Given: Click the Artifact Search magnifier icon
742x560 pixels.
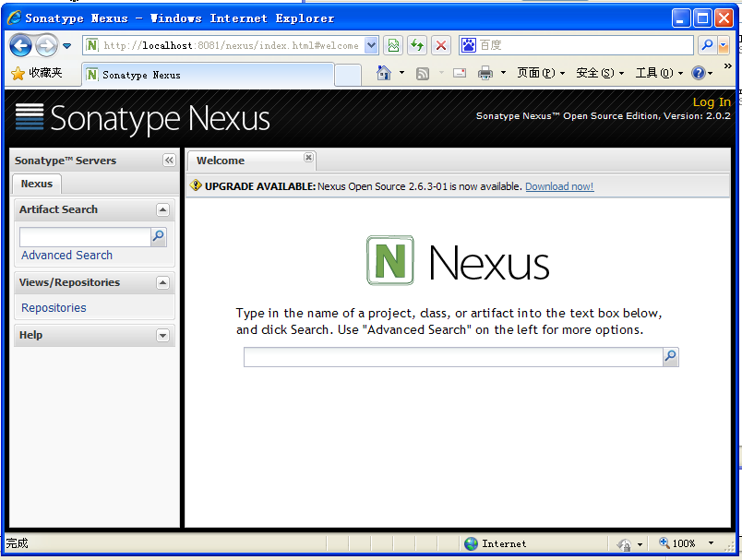Looking at the screenshot, I should click(x=159, y=236).
